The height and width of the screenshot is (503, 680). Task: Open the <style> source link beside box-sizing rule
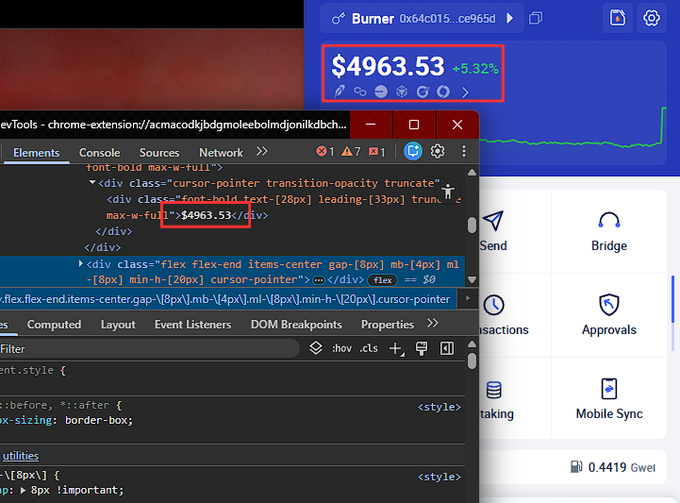pos(439,407)
